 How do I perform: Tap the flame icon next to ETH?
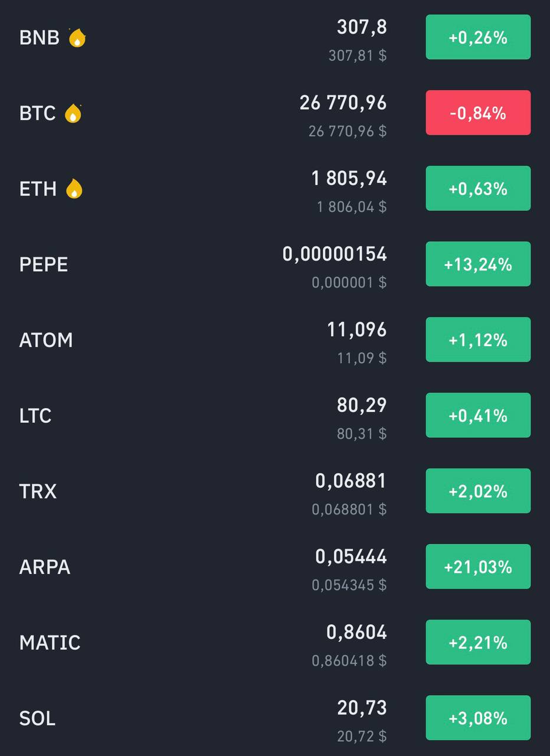[74, 188]
